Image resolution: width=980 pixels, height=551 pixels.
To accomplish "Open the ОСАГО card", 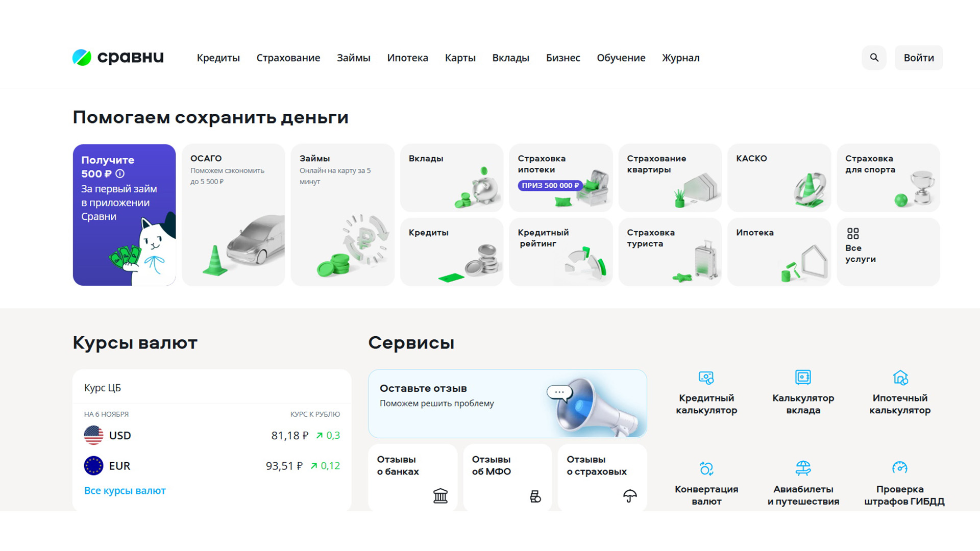I will (233, 215).
